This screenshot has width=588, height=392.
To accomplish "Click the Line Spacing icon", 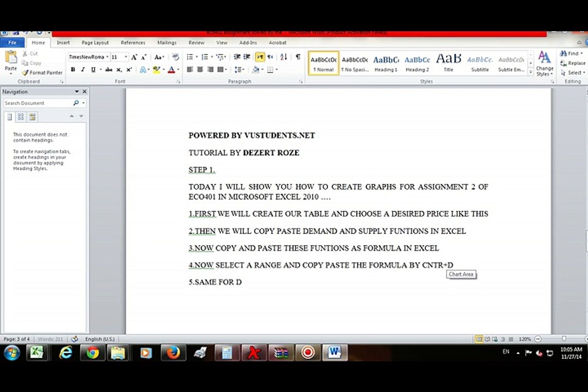I will 237,69.
